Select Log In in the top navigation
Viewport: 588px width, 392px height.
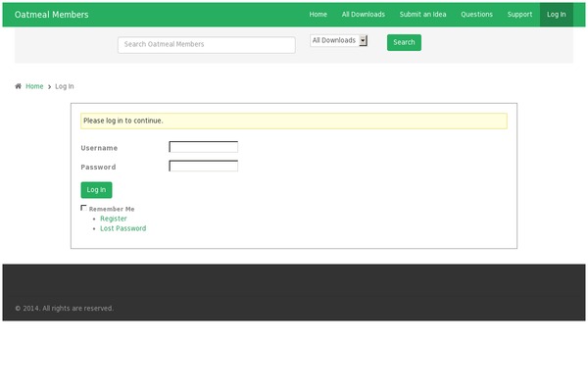(x=556, y=15)
